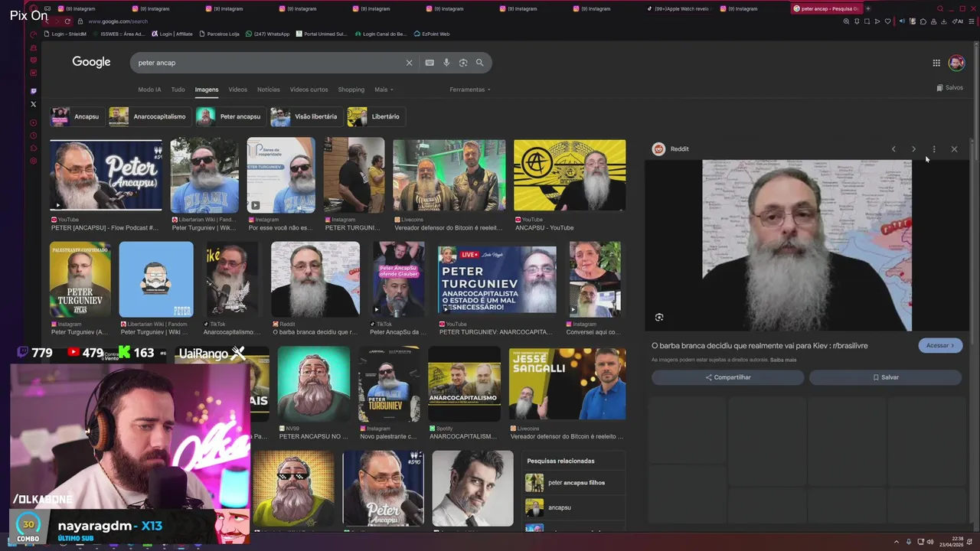Select the Imagens tab
The image size is (980, 551).
coord(207,90)
